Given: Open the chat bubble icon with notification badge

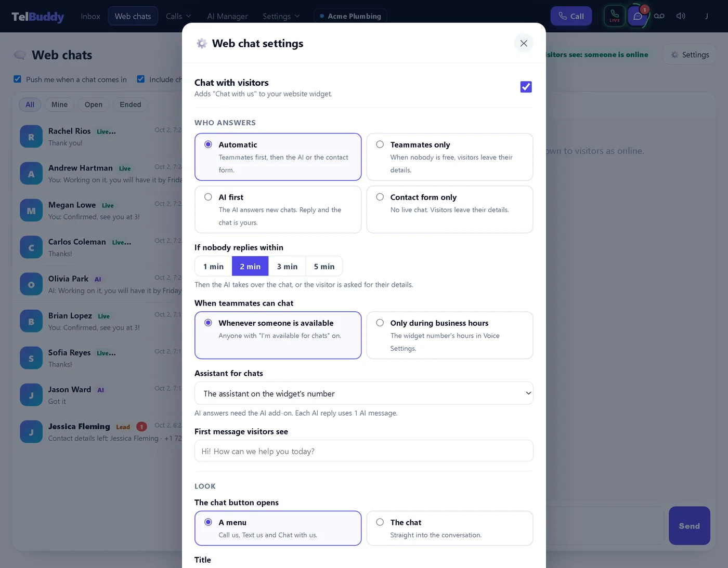Looking at the screenshot, I should pos(638,16).
